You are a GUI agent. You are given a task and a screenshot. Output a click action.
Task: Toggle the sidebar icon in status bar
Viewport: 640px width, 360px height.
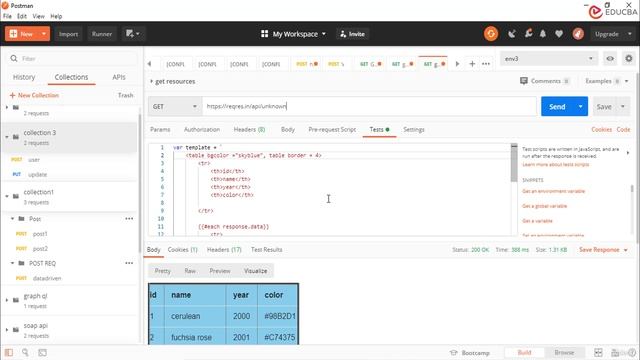(9, 352)
